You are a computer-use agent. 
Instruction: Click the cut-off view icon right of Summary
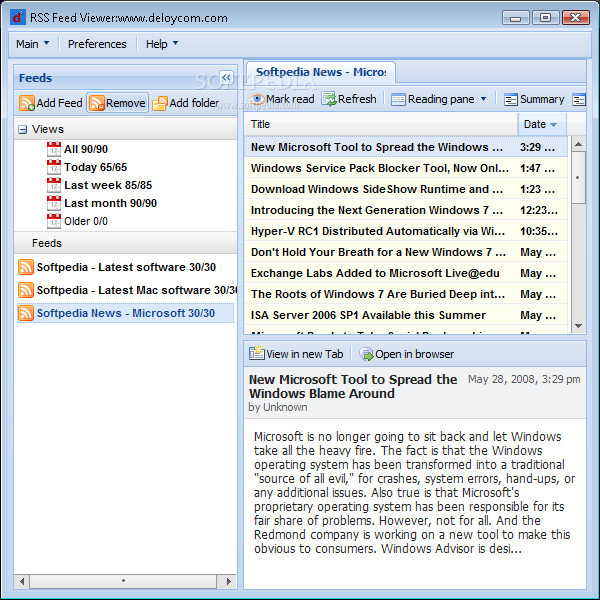(579, 99)
